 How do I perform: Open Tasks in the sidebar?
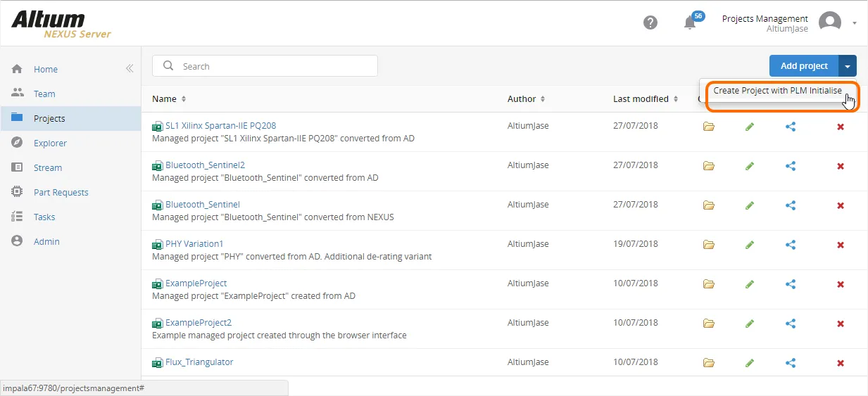click(44, 217)
